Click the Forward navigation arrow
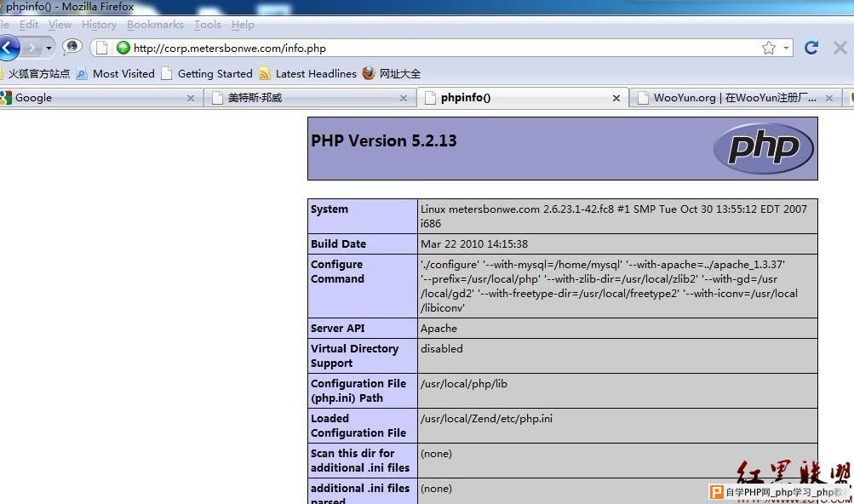 click(x=32, y=49)
